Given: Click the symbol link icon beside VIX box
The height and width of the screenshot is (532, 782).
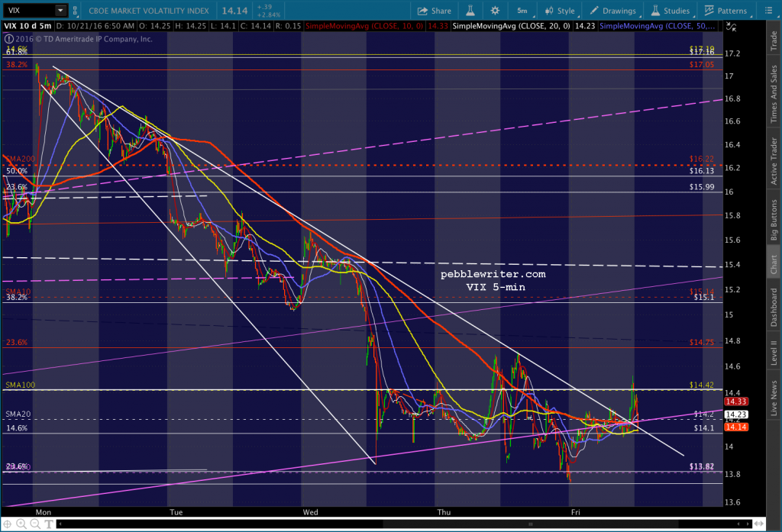Looking at the screenshot, I should [x=75, y=10].
